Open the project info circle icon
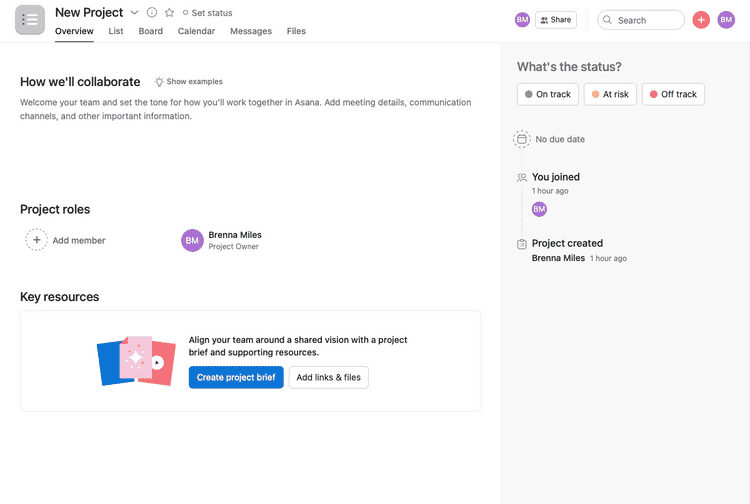 point(151,13)
